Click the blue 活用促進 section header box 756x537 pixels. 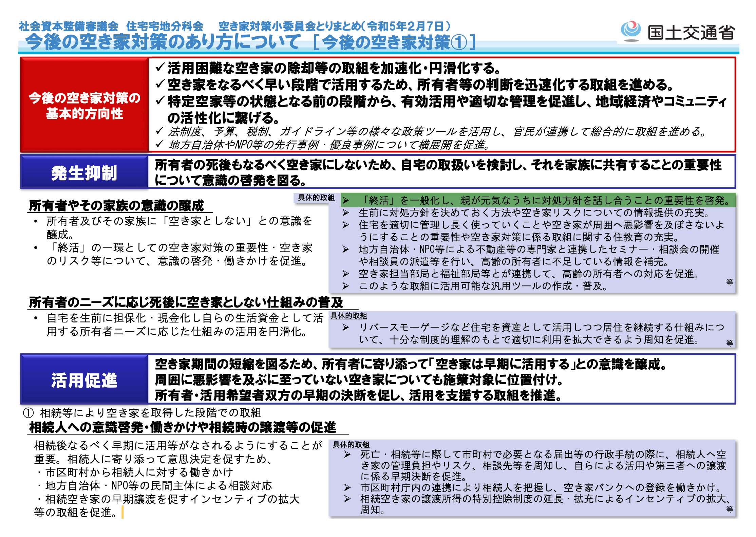(84, 379)
